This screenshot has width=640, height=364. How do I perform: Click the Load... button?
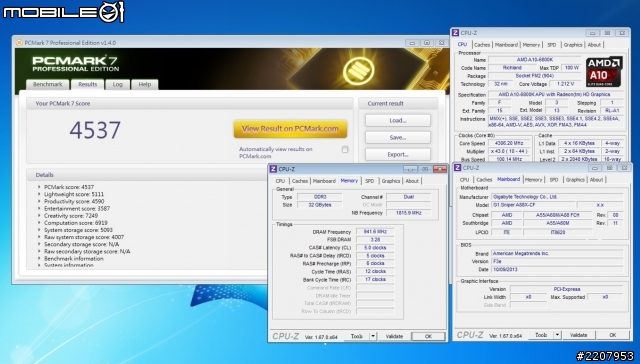tap(398, 121)
